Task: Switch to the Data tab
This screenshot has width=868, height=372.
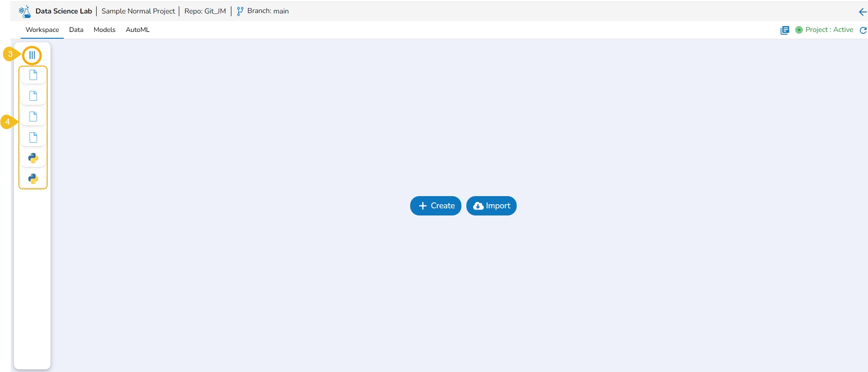Action: (76, 30)
